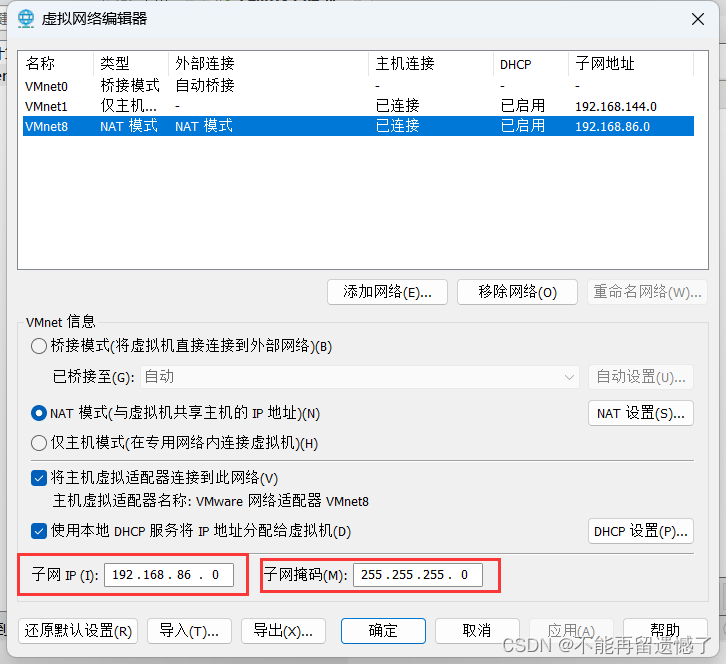
Task: Select the 仅主机模式 radio button
Action: pyautogui.click(x=39, y=443)
